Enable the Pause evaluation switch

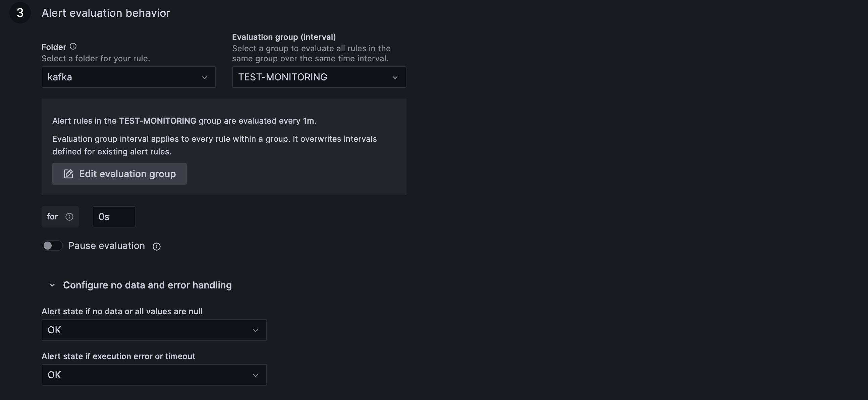[52, 246]
